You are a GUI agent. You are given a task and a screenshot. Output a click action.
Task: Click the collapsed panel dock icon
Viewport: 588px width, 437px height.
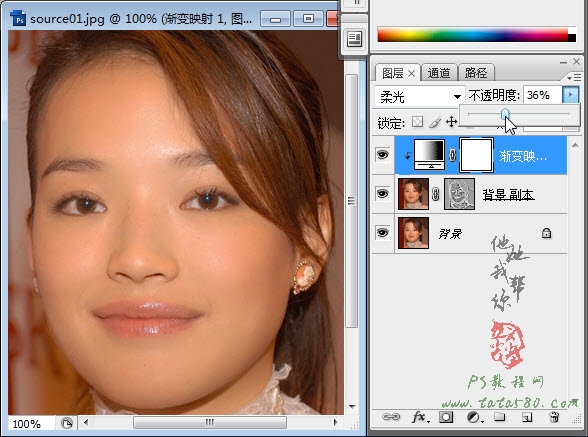pos(354,39)
